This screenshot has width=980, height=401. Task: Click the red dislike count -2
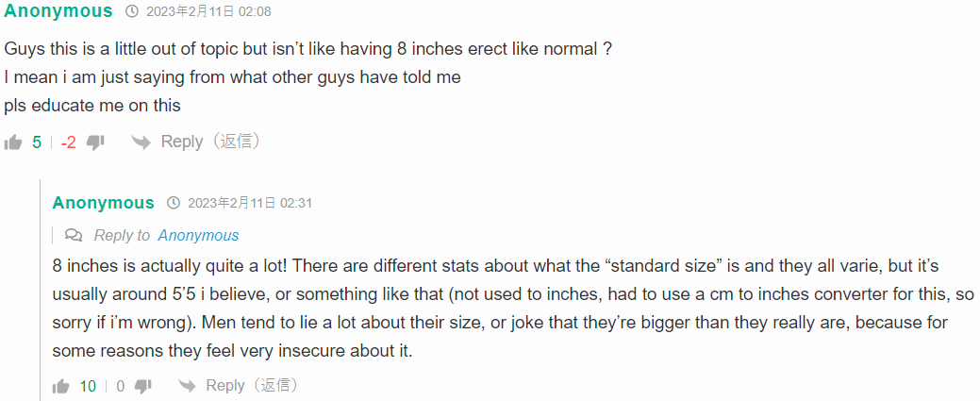tap(68, 142)
